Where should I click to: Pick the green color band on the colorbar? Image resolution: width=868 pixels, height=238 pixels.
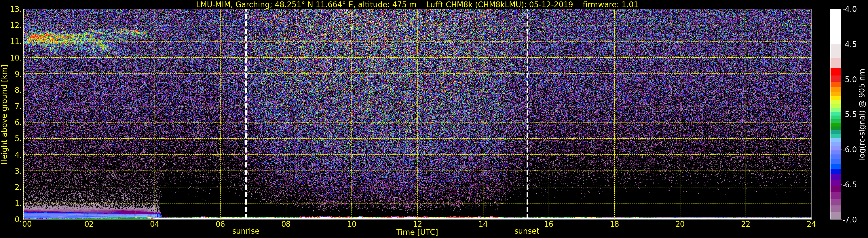[x=835, y=126]
